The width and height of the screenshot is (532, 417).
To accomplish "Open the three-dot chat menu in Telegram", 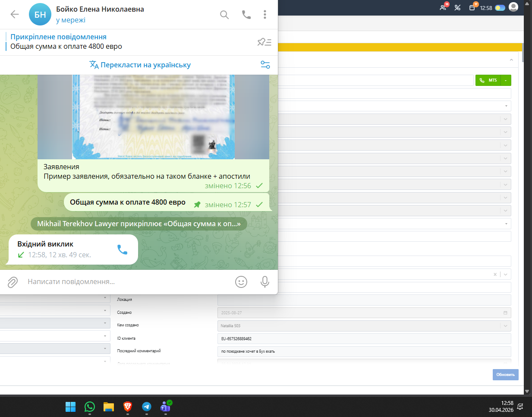I will (265, 15).
